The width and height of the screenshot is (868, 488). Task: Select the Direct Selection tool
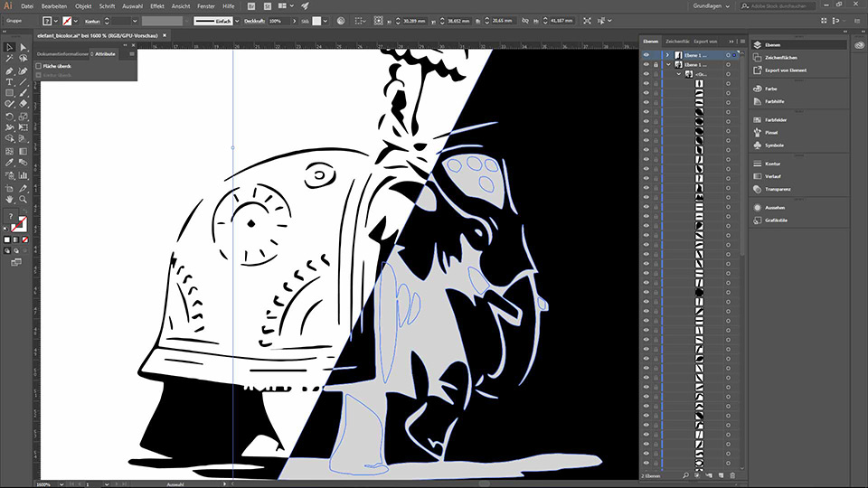tap(23, 48)
